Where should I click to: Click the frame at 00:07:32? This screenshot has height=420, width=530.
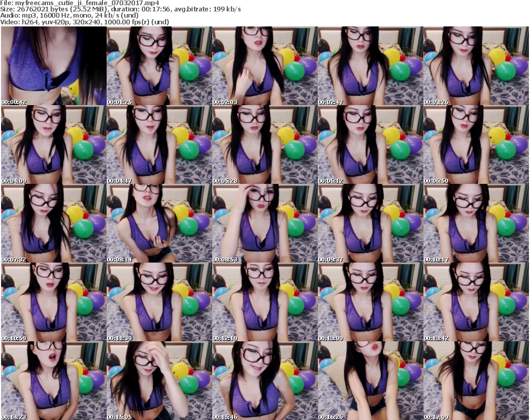(54, 224)
